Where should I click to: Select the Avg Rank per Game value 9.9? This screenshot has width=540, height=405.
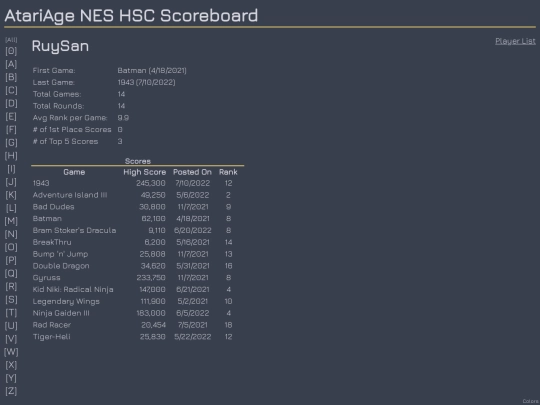pyautogui.click(x=123, y=118)
